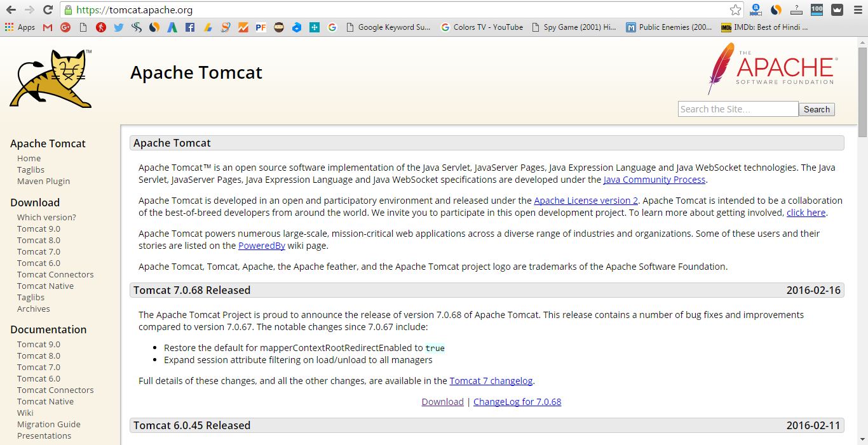Open the Google+ bookmark icon
Screen dimensions: 868x445
[65, 27]
